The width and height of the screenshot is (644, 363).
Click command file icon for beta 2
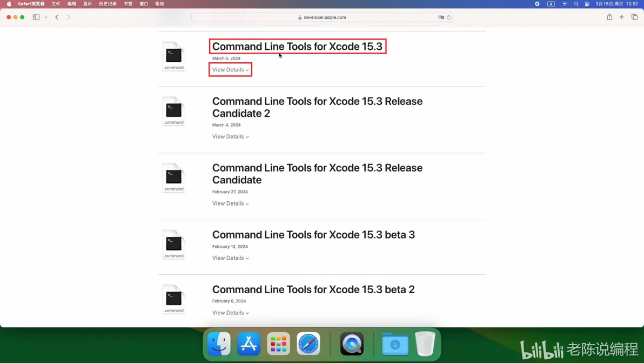pyautogui.click(x=174, y=299)
